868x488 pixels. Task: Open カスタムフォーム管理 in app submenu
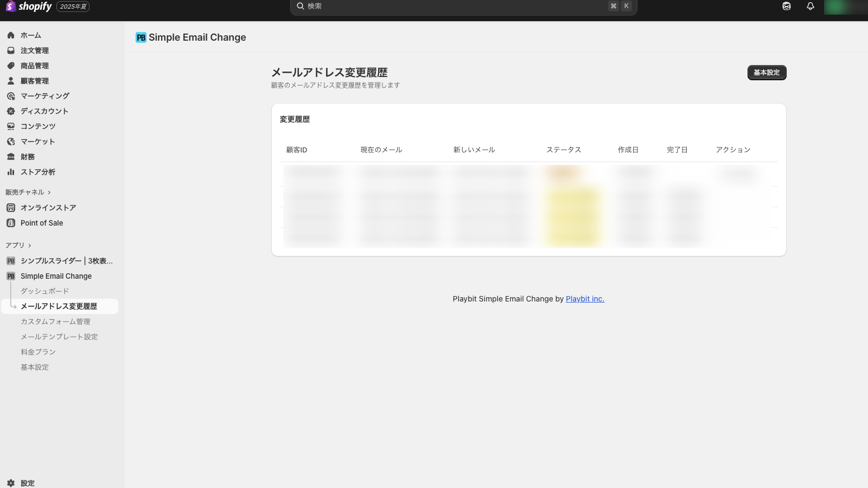point(55,322)
